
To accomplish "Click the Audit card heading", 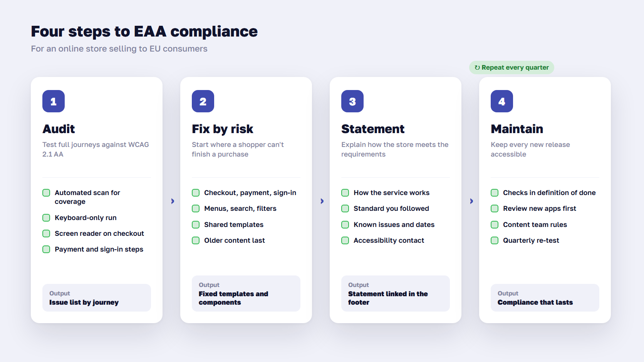I will pyautogui.click(x=59, y=129).
